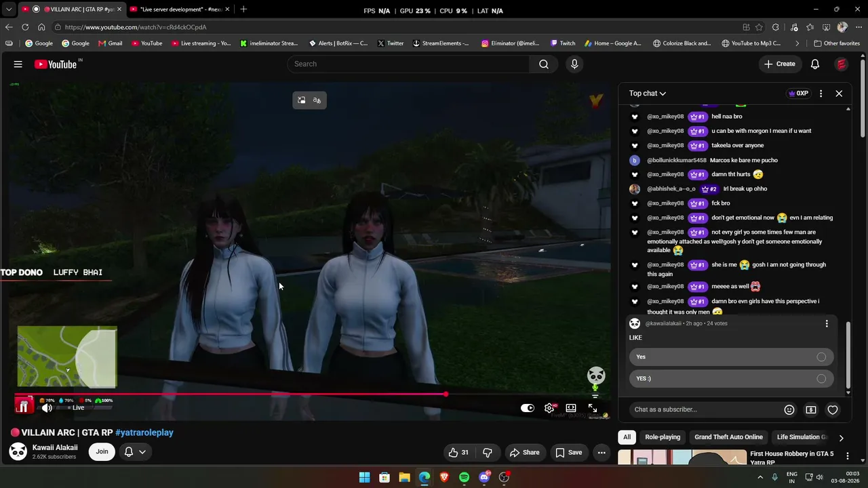
Task: Show hidden system tray icons
Action: coord(759,477)
